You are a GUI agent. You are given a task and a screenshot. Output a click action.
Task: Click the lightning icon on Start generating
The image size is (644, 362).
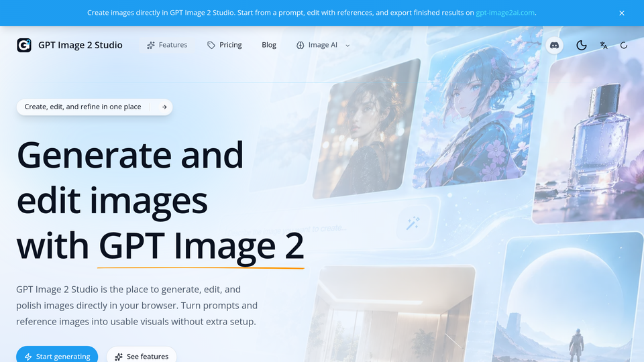[x=28, y=357]
